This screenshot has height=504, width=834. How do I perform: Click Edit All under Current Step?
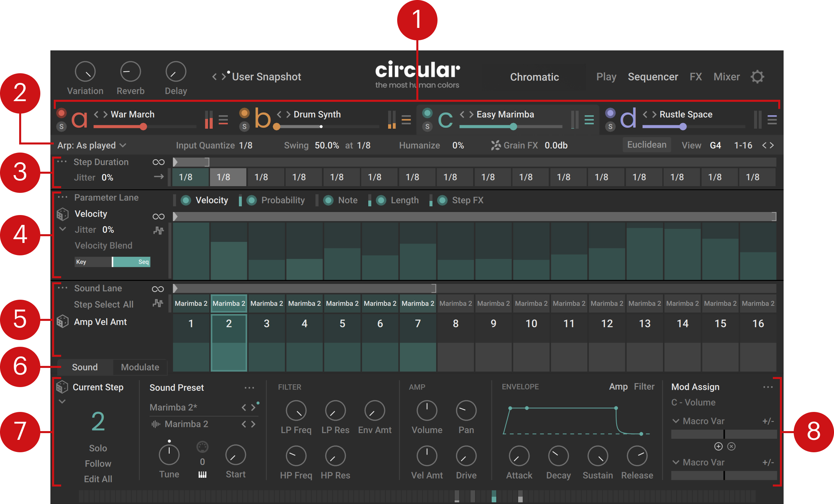[x=98, y=479]
